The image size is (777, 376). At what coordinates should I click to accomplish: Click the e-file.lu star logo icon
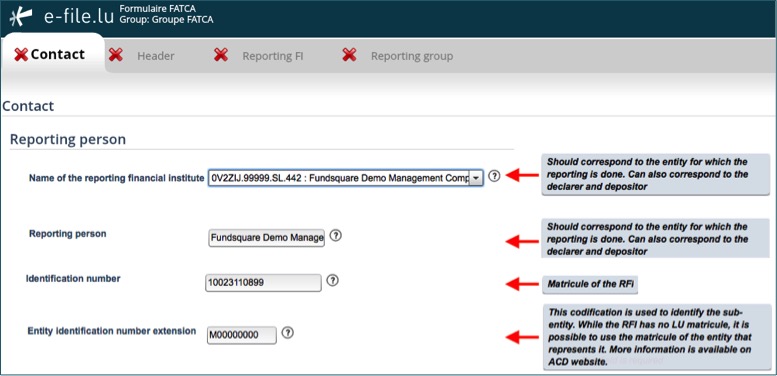pyautogui.click(x=21, y=16)
